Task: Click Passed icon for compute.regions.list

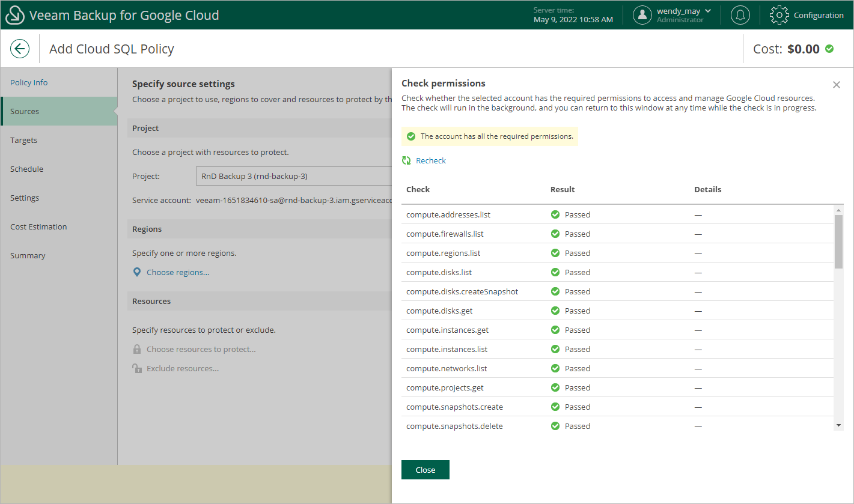Action: click(x=555, y=253)
